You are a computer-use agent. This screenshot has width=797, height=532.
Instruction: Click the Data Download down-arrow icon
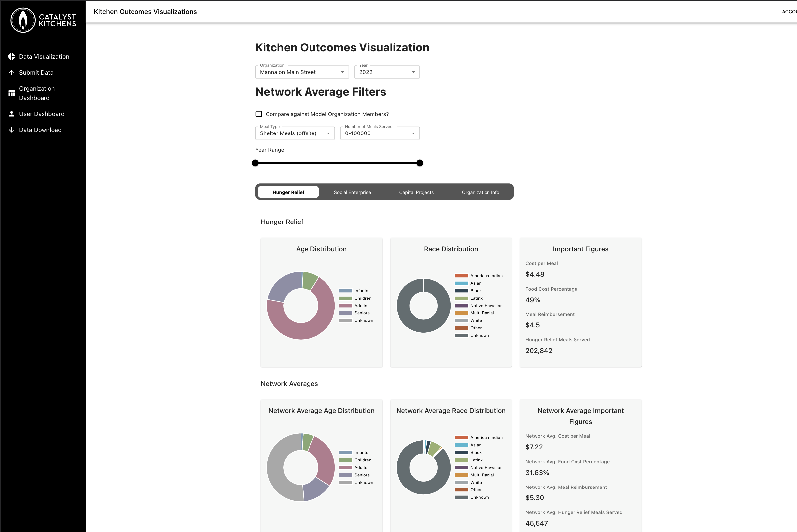point(12,130)
